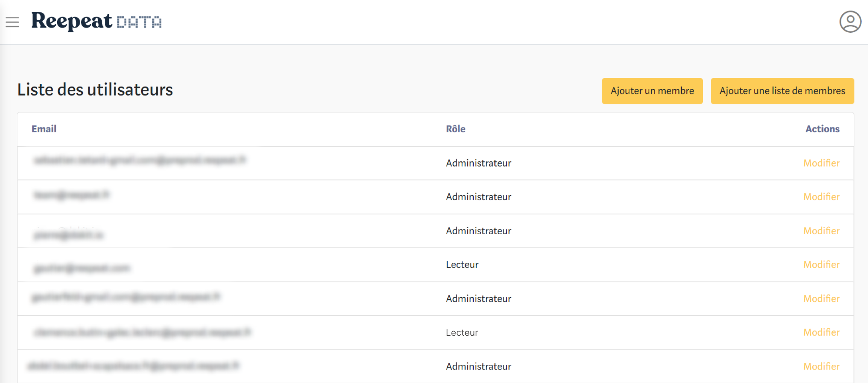Click Modifier for the second user row
Screen dimensions: 868x385
pyautogui.click(x=821, y=197)
